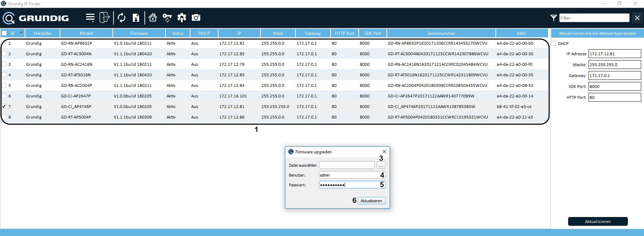Sort by the Firmware column header
The image size is (644, 236).
[139, 33]
